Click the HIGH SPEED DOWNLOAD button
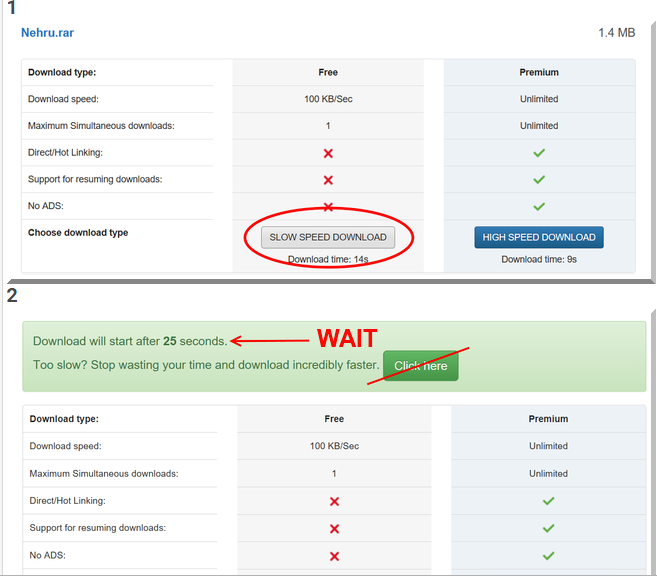 coord(539,237)
